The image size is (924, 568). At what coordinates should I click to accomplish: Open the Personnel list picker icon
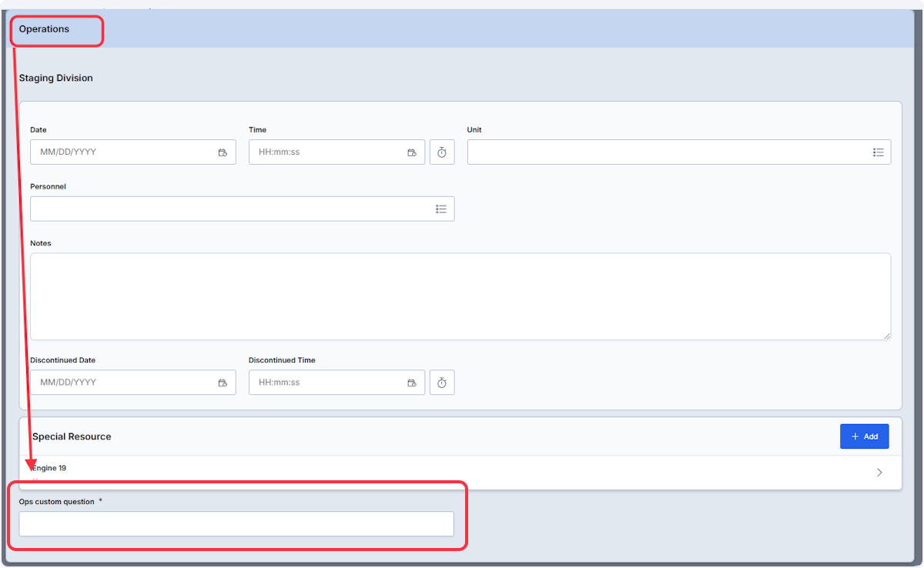tap(441, 209)
